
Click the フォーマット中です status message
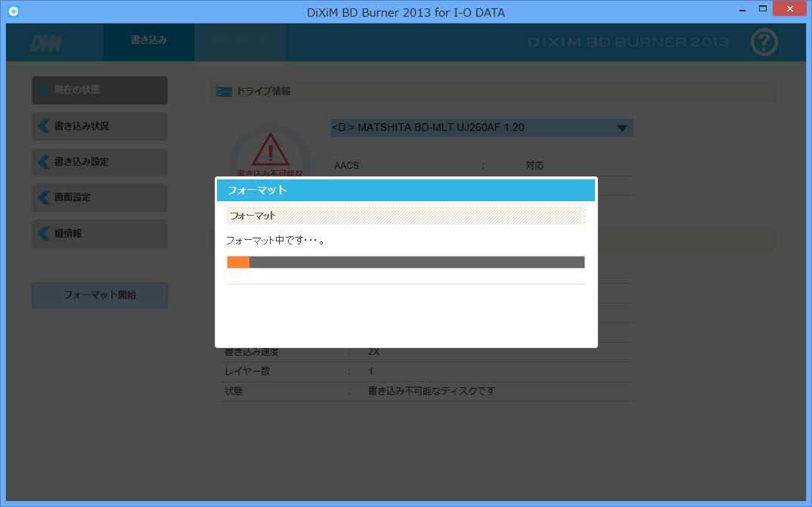click(275, 241)
